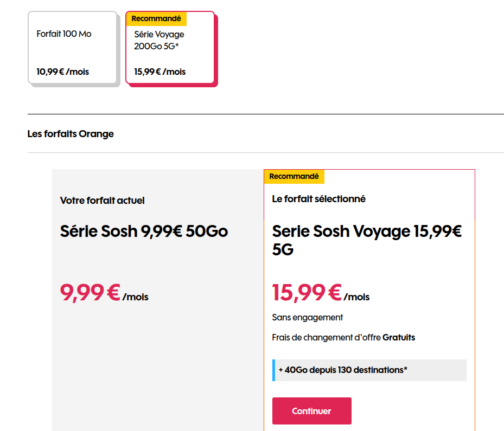Click the Recommandé badge on Série Voyage card

point(156,18)
